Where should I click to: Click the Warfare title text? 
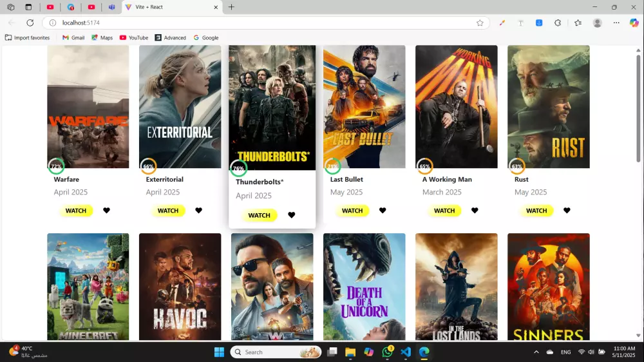[x=66, y=180]
